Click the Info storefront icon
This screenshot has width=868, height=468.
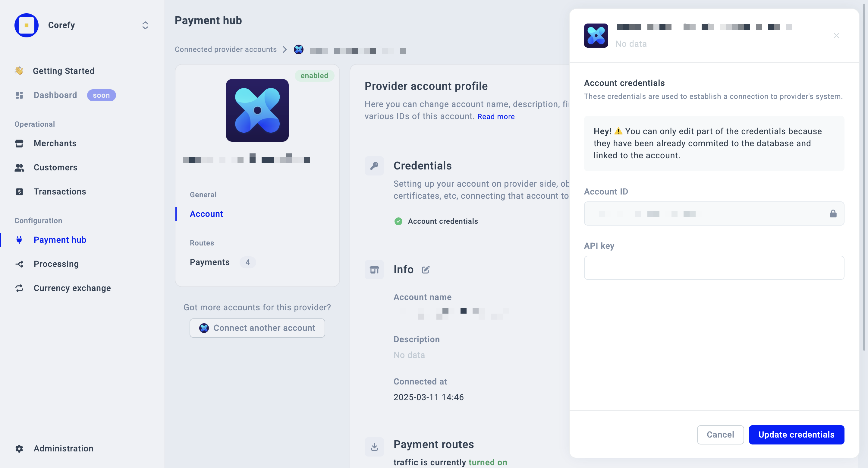click(x=374, y=269)
